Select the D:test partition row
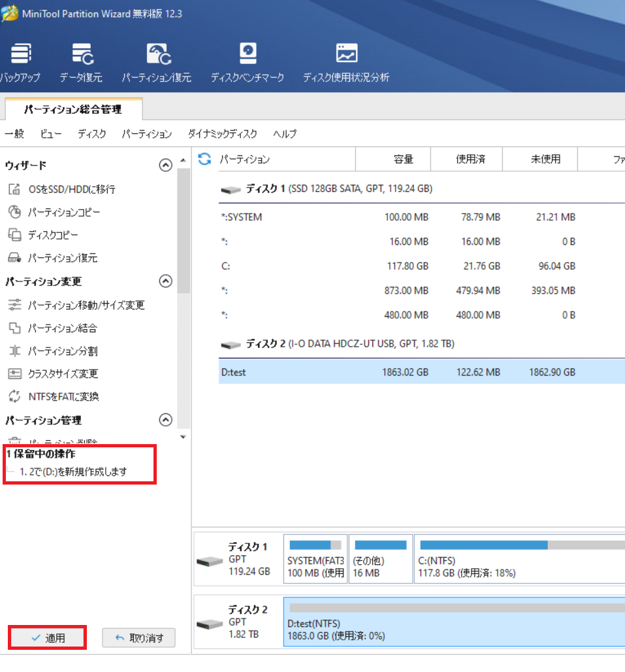 pos(422,372)
